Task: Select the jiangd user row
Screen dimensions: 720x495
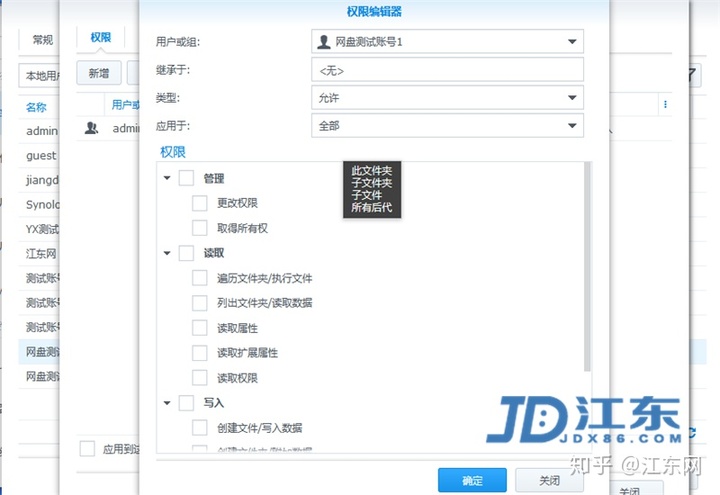Action: coord(39,180)
